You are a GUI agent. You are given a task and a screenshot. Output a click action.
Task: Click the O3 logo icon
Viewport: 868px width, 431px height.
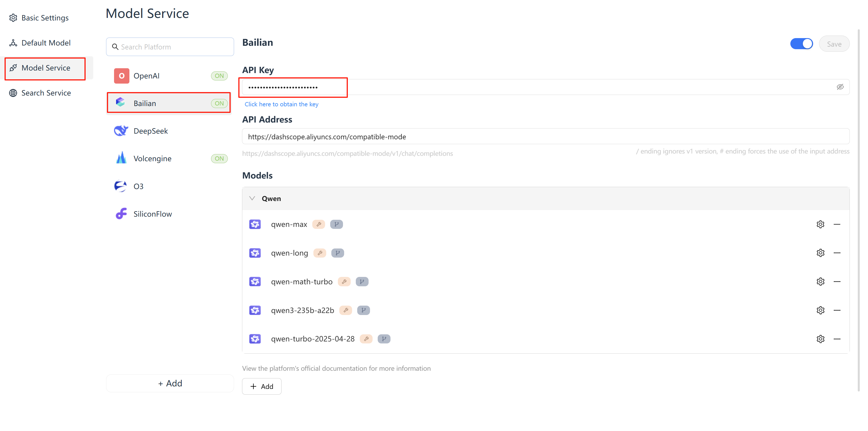(120, 186)
